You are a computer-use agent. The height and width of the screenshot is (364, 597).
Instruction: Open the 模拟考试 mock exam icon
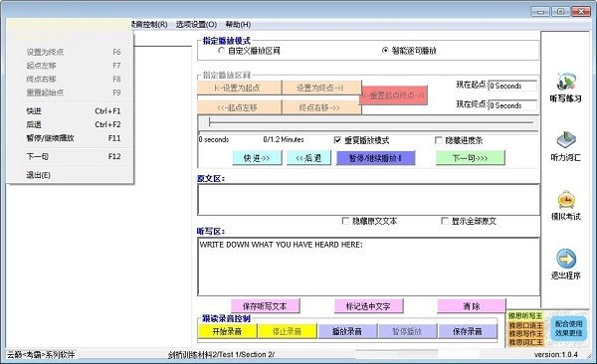tap(566, 199)
